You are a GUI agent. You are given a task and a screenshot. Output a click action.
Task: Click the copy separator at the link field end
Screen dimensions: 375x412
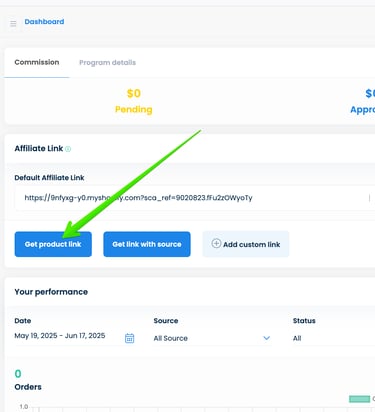point(369,198)
